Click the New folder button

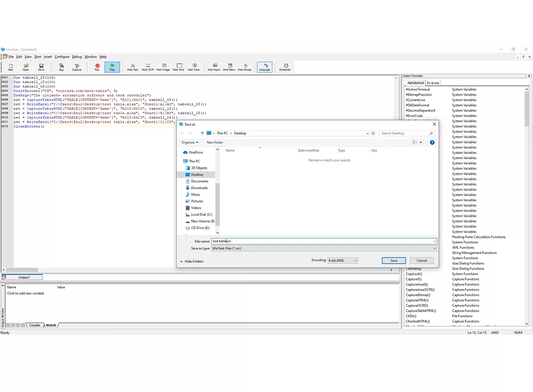click(215, 143)
